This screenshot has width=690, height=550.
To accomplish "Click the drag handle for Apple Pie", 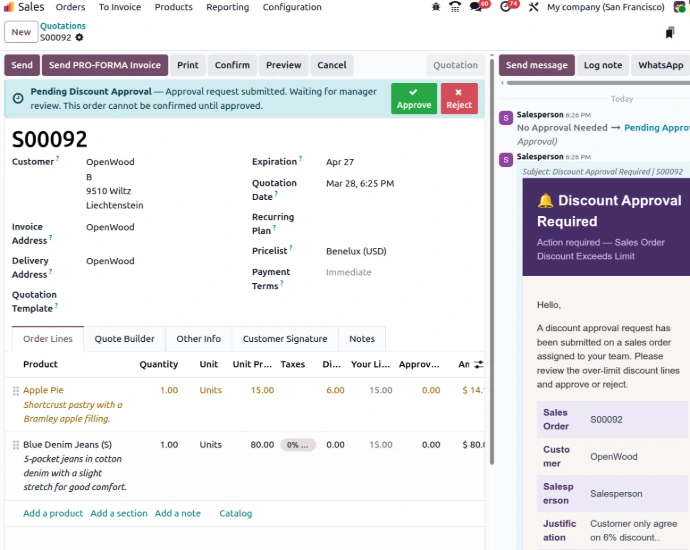I will coord(15,390).
